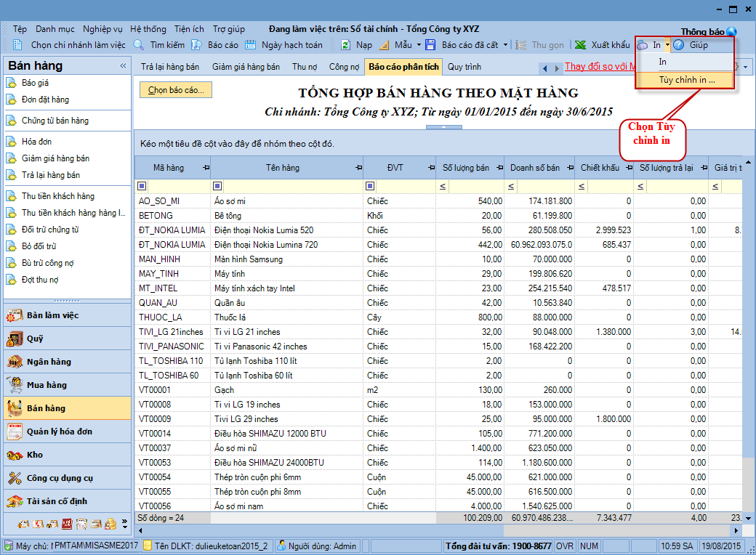Open the Quỹ module
This screenshot has height=555, width=756.
(x=68, y=339)
